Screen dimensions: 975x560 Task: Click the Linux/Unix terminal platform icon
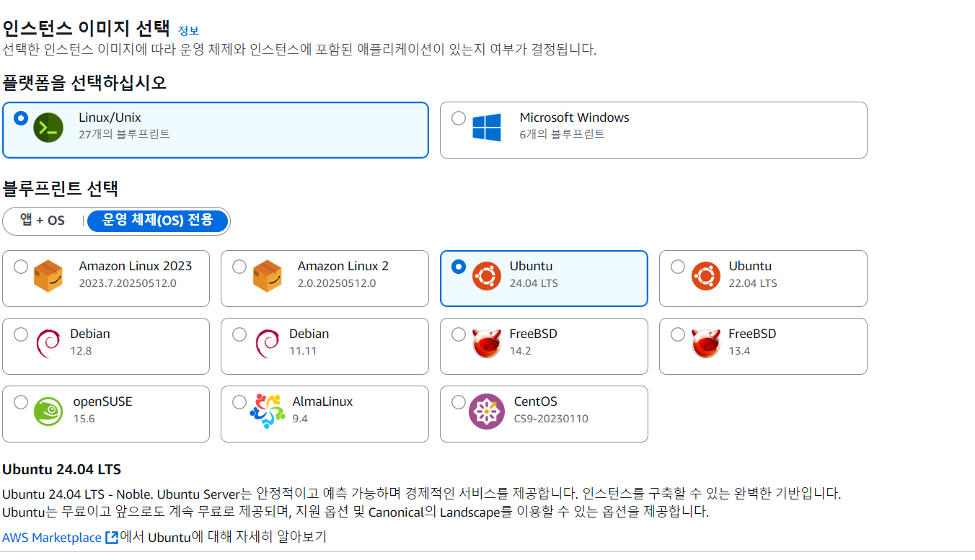(48, 128)
